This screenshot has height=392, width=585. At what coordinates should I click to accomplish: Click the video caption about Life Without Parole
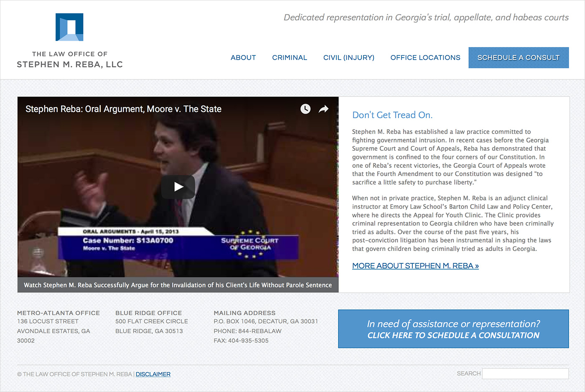[x=178, y=285]
